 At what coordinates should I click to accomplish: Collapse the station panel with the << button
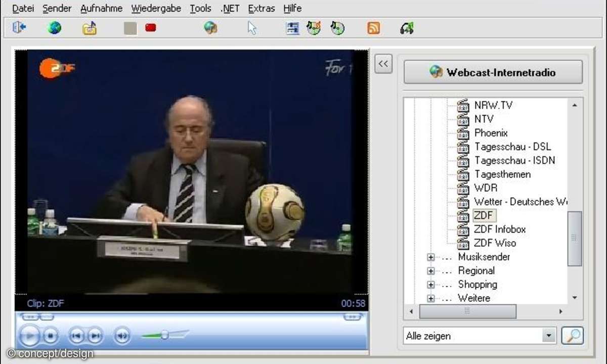click(383, 64)
